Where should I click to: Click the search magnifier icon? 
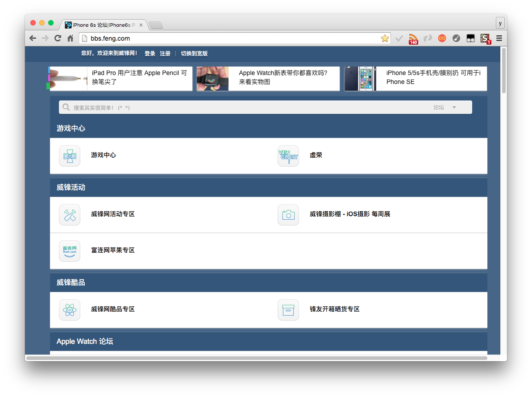click(x=66, y=107)
